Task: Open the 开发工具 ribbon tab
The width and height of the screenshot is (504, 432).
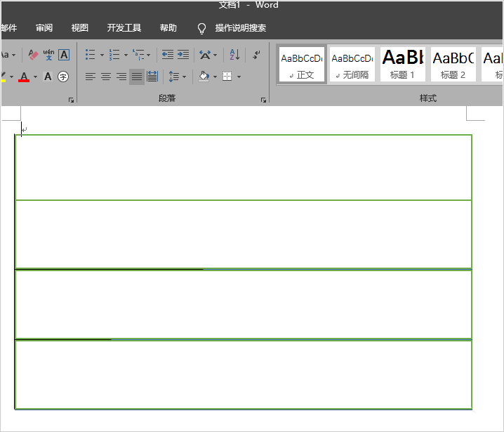Action: tap(124, 28)
